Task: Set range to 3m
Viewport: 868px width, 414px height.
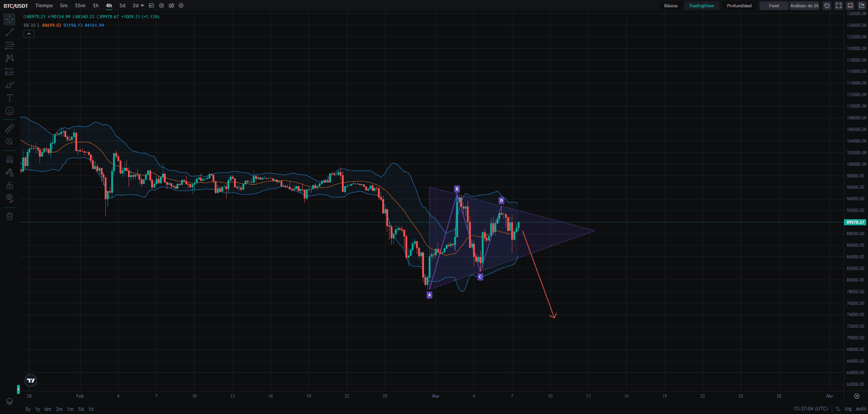Action: 59,409
